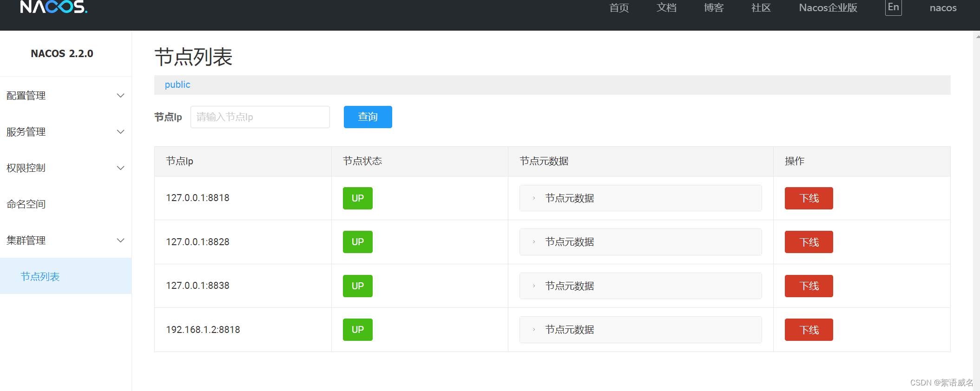Click the NACOS 2.2.0 version label
This screenshot has height=391, width=980.
(62, 54)
